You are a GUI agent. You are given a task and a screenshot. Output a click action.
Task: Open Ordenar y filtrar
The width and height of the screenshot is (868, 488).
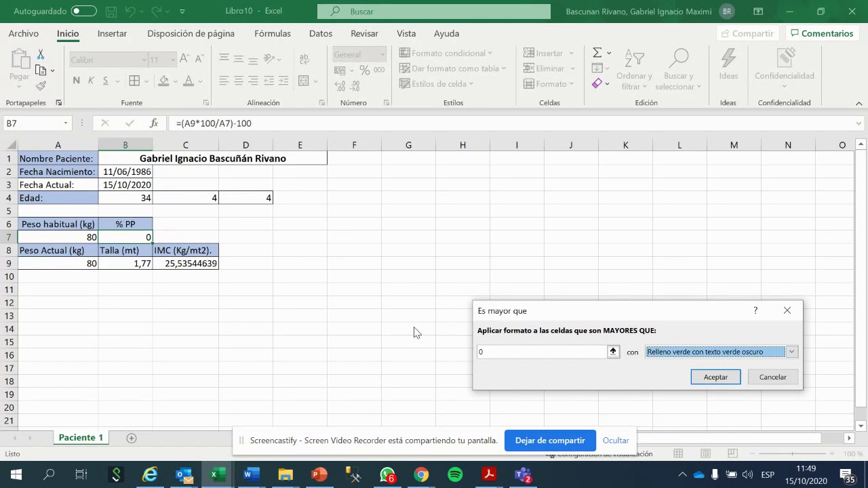point(634,70)
